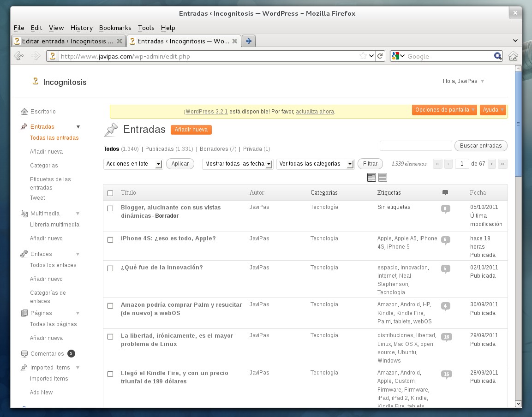The width and height of the screenshot is (532, 417).
Task: Open the WordPress 3.2.1 link
Action: 207,112
